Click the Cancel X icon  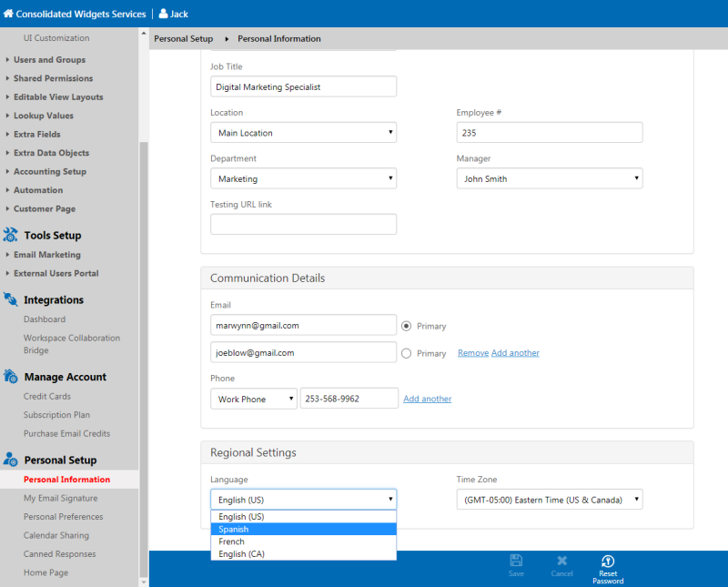[561, 561]
